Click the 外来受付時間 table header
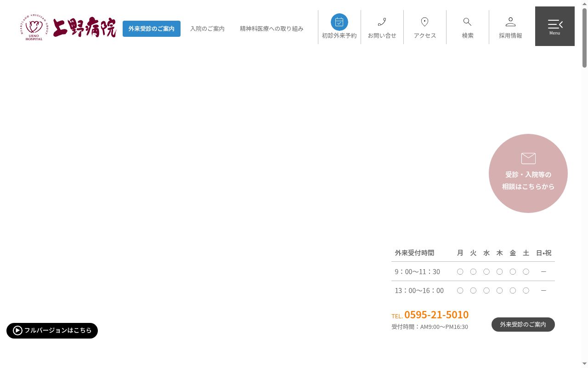The height and width of the screenshot is (368, 588). tap(414, 253)
